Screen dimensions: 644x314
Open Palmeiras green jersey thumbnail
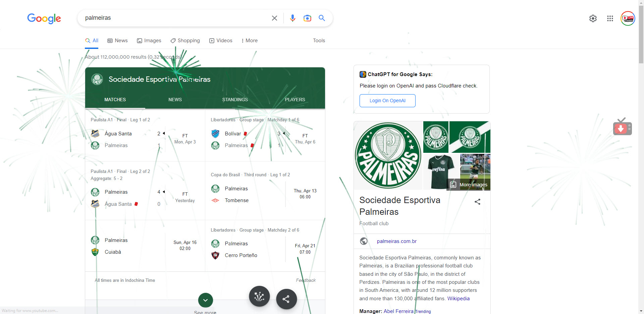coord(441,172)
